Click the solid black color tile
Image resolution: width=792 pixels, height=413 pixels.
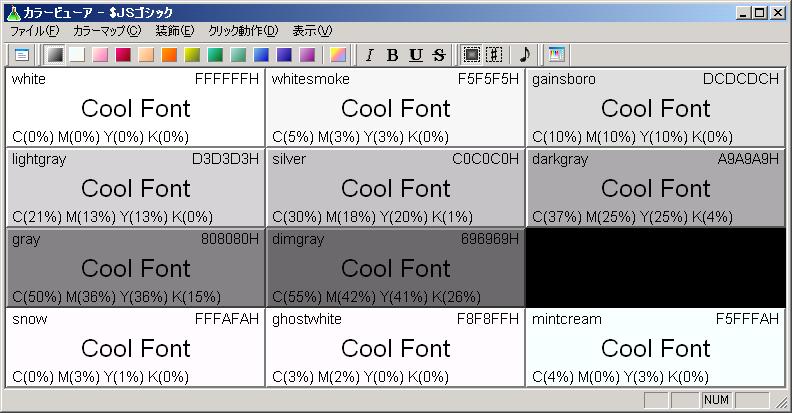(656, 268)
